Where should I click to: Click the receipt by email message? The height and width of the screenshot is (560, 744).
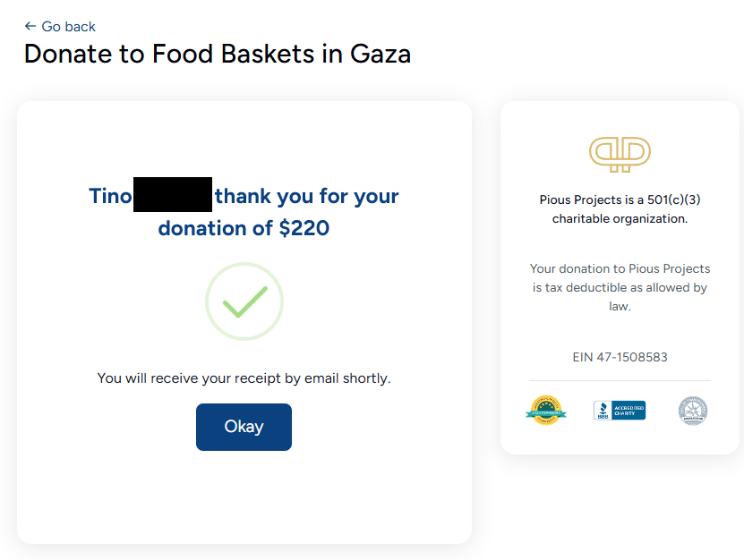tap(244, 378)
